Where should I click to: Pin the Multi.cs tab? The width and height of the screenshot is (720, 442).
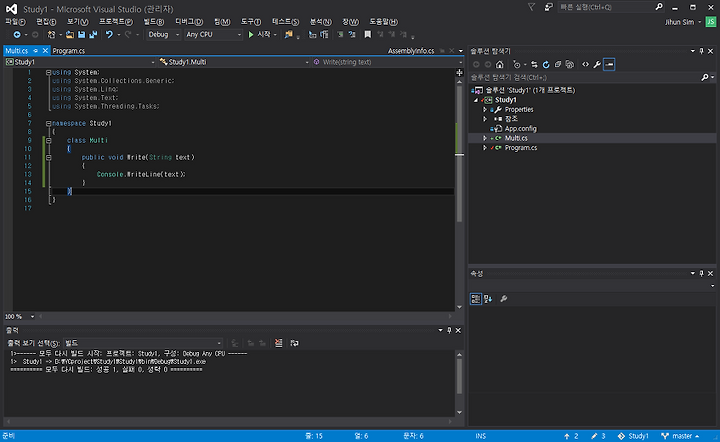[x=35, y=50]
